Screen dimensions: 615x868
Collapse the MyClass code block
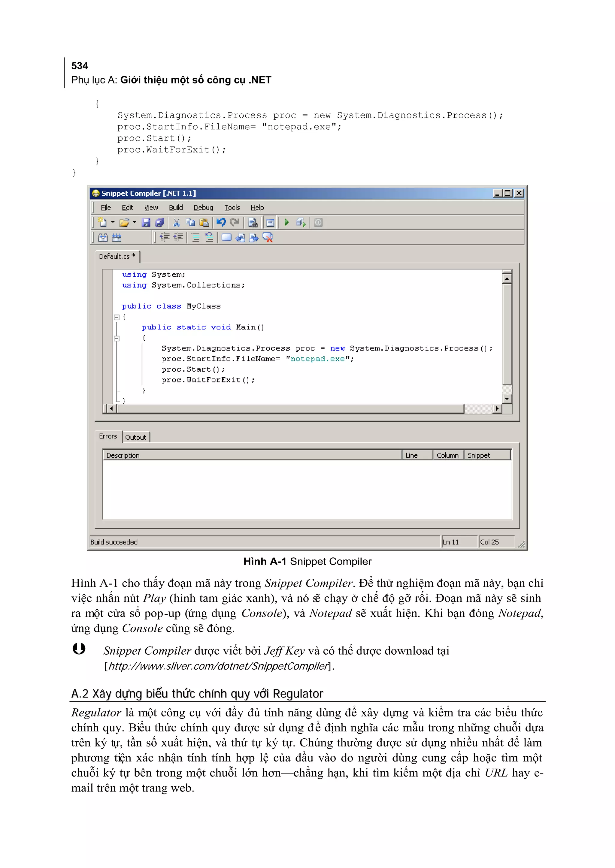pyautogui.click(x=117, y=317)
